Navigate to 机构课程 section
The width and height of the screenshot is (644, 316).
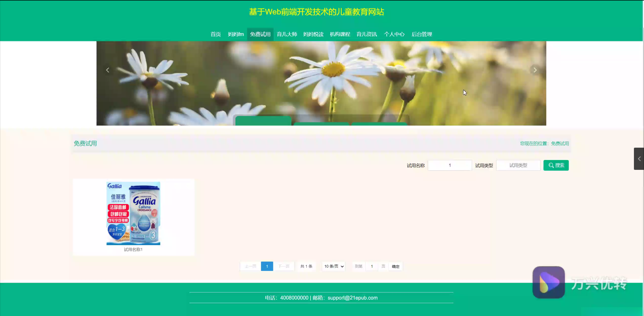click(x=340, y=34)
